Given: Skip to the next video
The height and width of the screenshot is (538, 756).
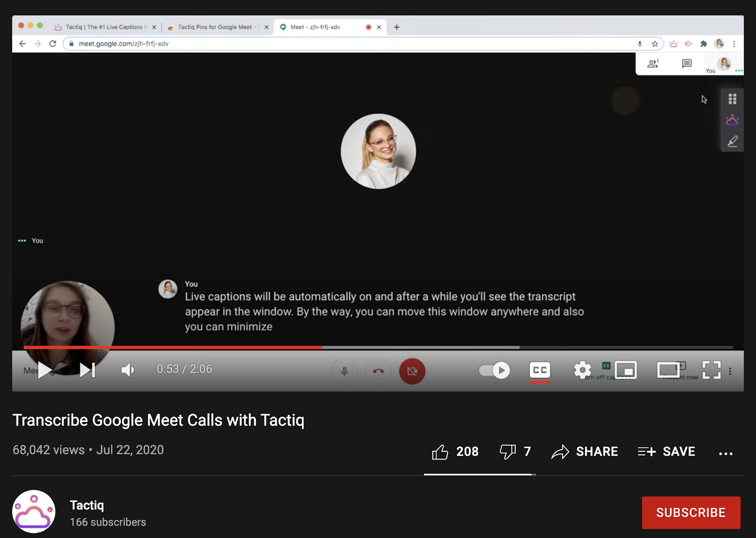Looking at the screenshot, I should (87, 370).
